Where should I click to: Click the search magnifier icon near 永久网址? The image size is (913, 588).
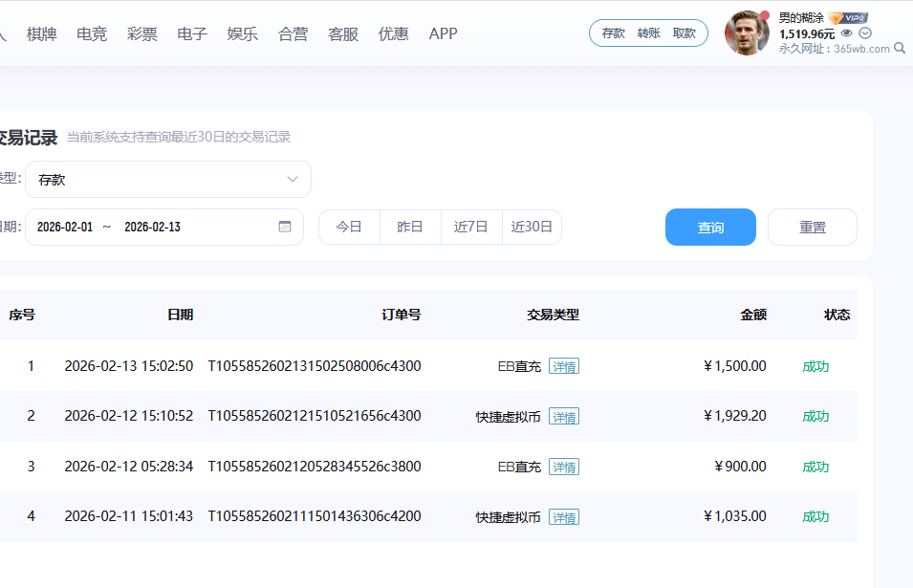pyautogui.click(x=900, y=47)
